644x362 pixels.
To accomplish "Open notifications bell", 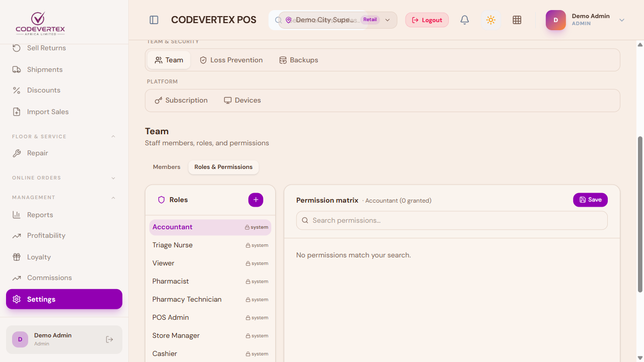I will [465, 20].
